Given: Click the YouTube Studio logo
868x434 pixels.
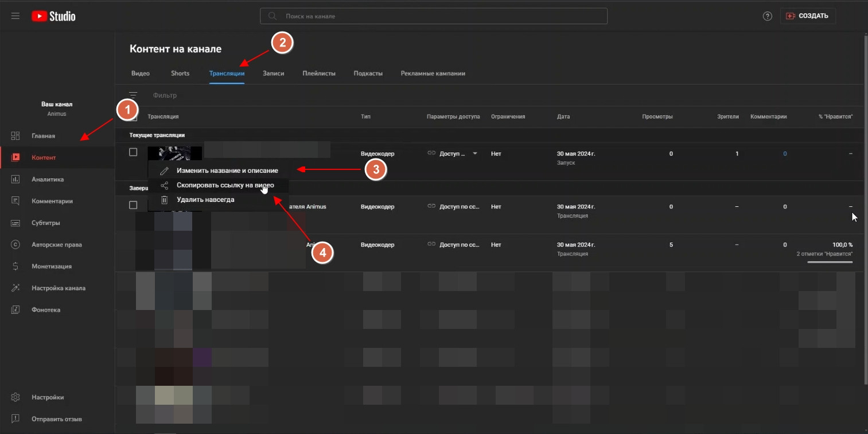Looking at the screenshot, I should click(x=53, y=16).
